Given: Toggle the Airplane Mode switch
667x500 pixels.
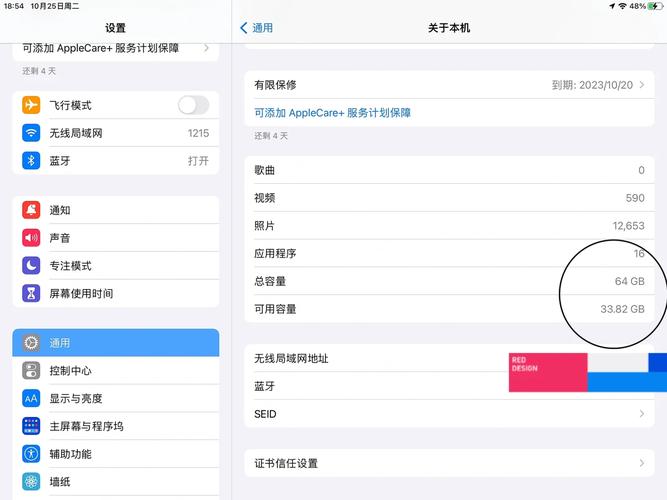Looking at the screenshot, I should pyautogui.click(x=194, y=105).
